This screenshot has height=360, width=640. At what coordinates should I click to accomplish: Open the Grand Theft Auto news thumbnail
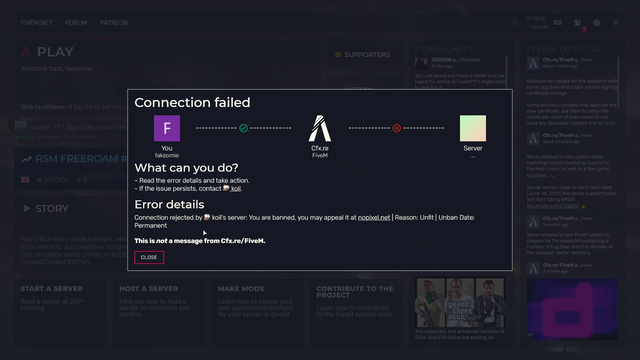point(460,302)
